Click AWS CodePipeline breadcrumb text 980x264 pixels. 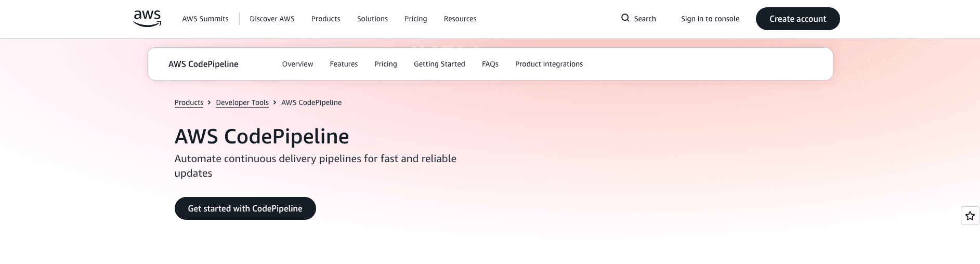tap(311, 102)
